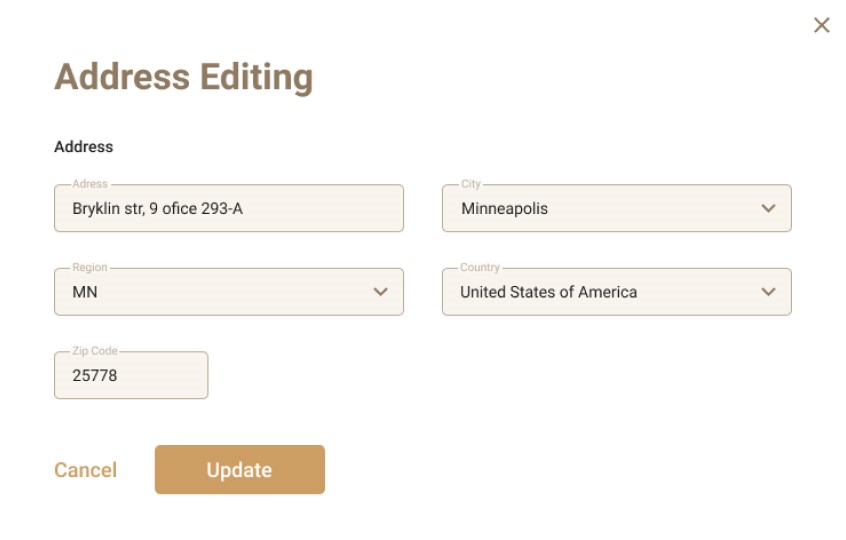Viewport: 846px width, 540px height.
Task: Focus the Adress field with Bryklin str
Action: [x=228, y=209]
